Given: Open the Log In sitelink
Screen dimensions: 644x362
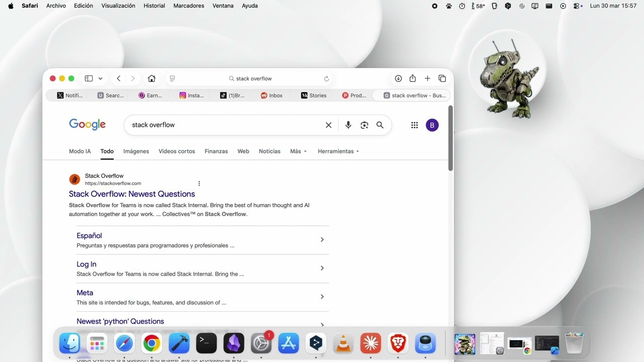Looking at the screenshot, I should [x=87, y=264].
